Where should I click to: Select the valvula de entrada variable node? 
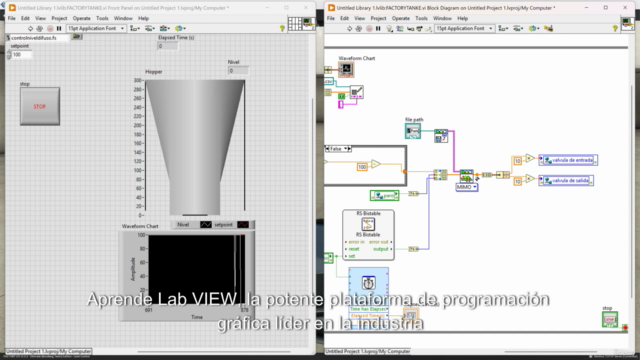568,160
